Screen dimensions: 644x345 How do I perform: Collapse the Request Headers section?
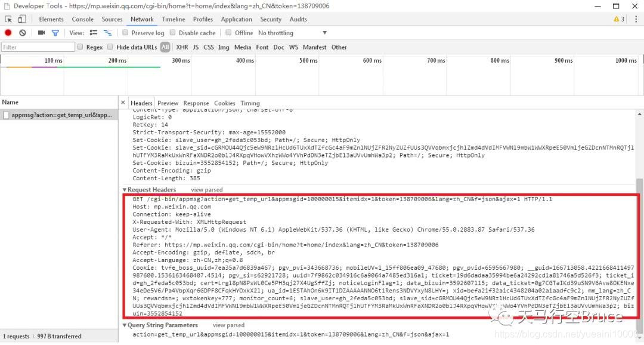tap(125, 190)
